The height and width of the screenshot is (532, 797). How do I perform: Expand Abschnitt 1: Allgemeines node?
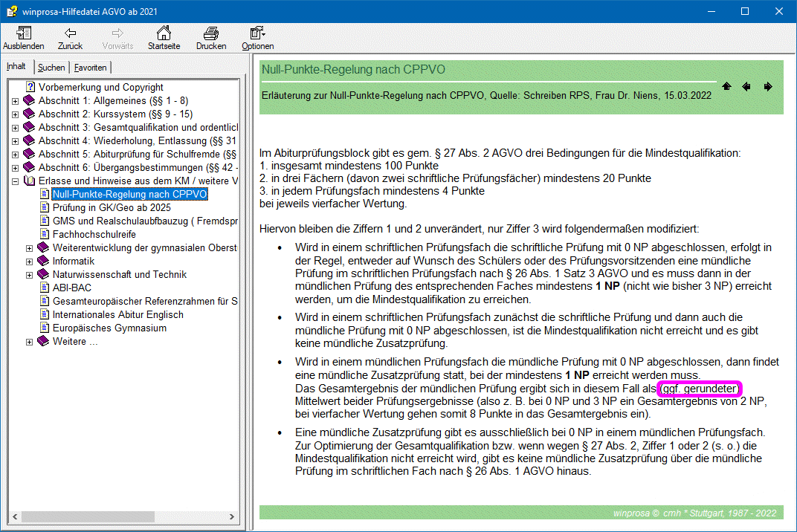[16, 101]
